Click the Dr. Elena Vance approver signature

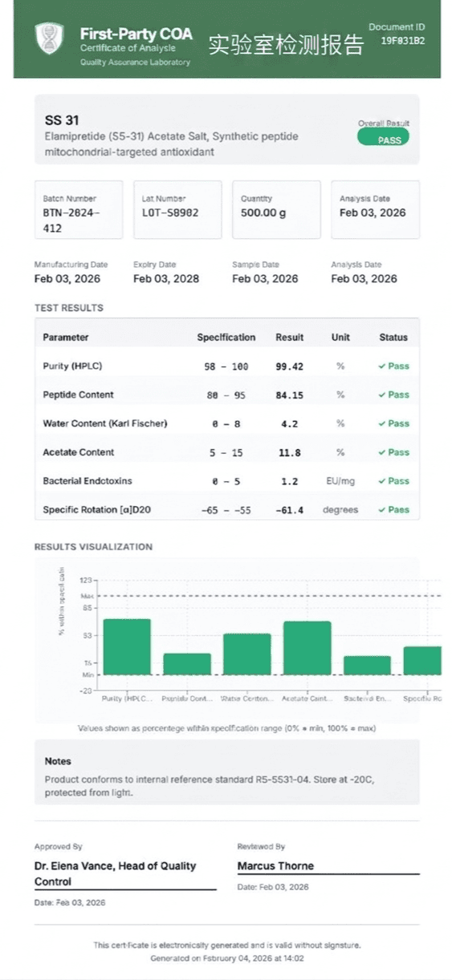(115, 874)
